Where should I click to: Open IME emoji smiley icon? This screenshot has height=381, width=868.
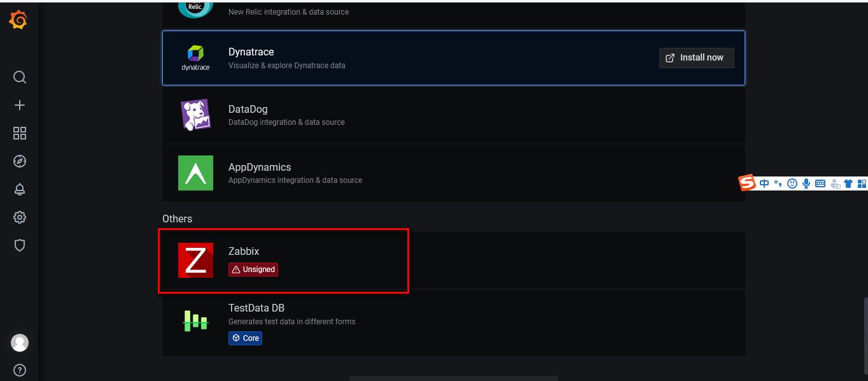click(792, 183)
